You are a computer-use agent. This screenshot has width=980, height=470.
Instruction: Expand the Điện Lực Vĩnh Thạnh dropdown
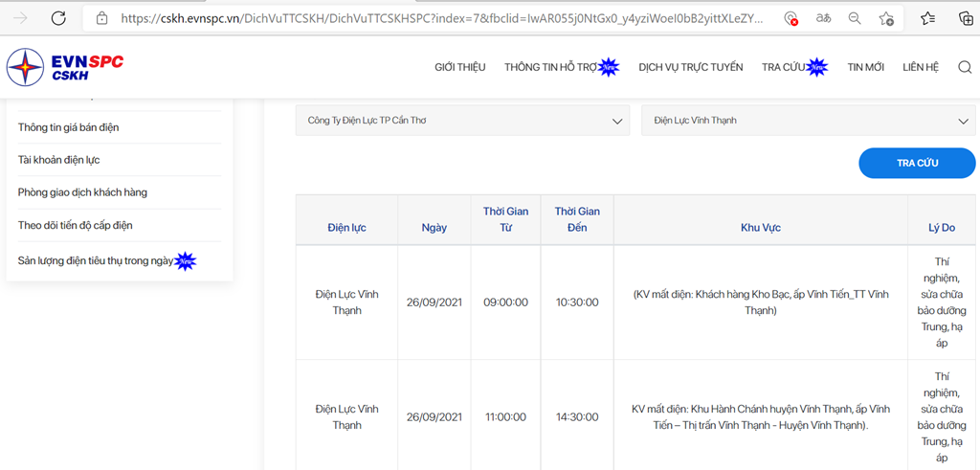point(808,121)
